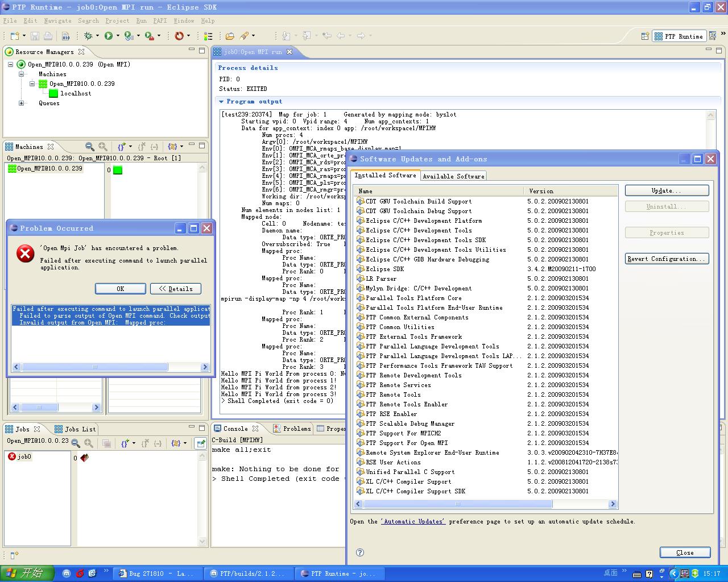Open the Run button dropdown arrow
The width and height of the screenshot is (728, 582).
pos(118,36)
